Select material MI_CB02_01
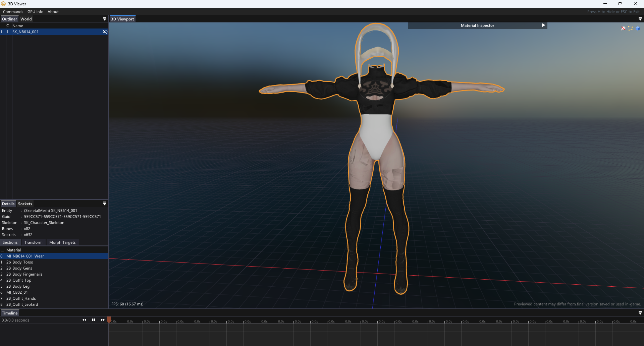644x346 pixels. pyautogui.click(x=54, y=292)
